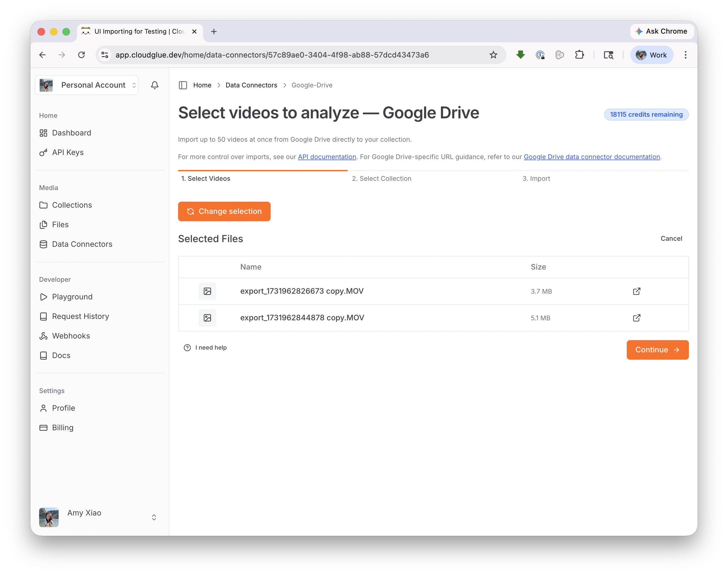Switch to the '2. Select Collection' step
This screenshot has height=576, width=728.
tap(382, 178)
